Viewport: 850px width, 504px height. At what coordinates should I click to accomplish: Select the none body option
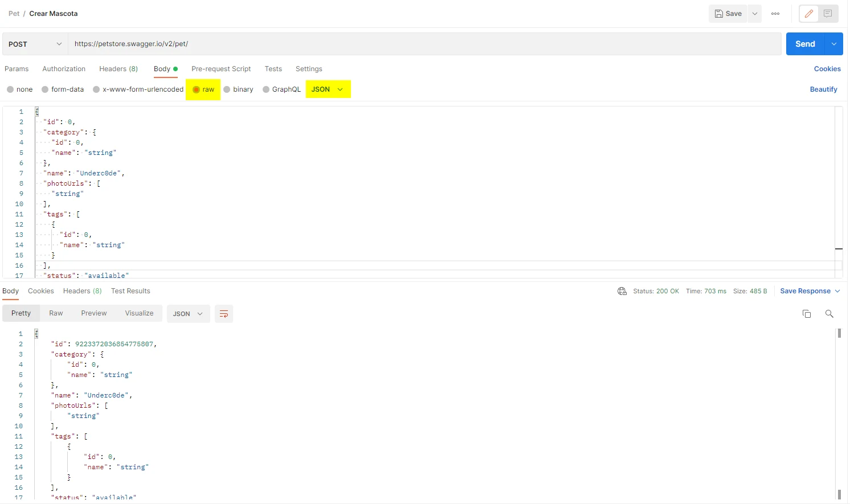tap(20, 89)
